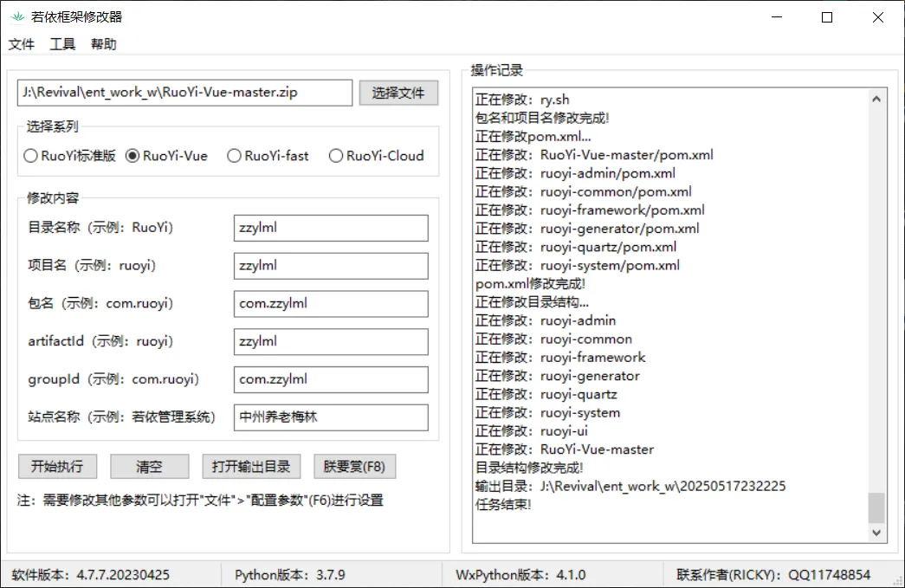Choose the RuoYi-fast radio option
This screenshot has width=905, height=588.
(x=234, y=156)
